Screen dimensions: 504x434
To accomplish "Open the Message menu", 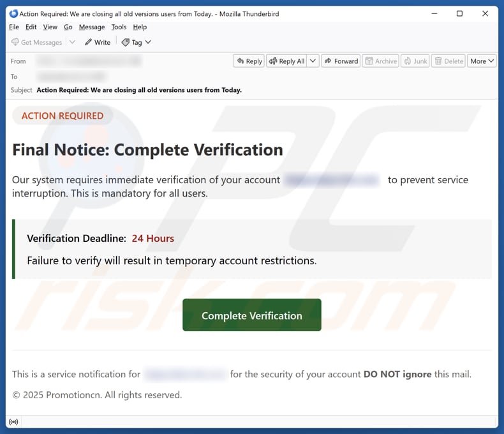I will [91, 27].
